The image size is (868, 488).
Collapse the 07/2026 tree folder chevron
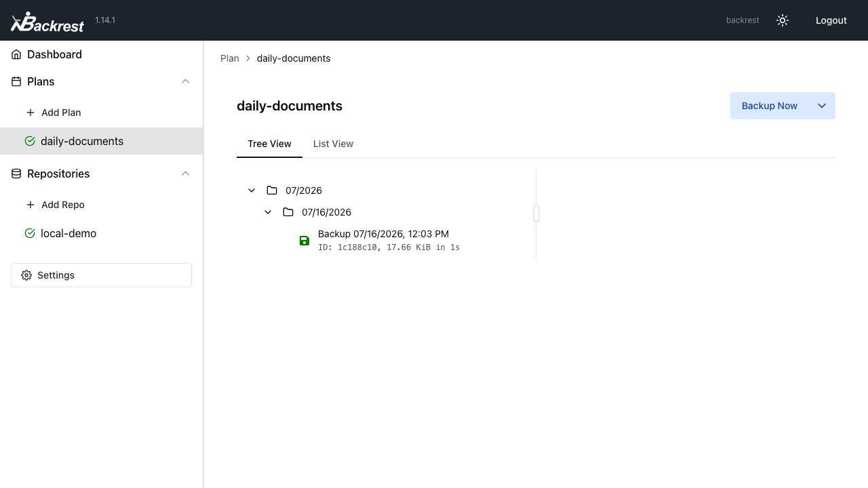pos(252,190)
